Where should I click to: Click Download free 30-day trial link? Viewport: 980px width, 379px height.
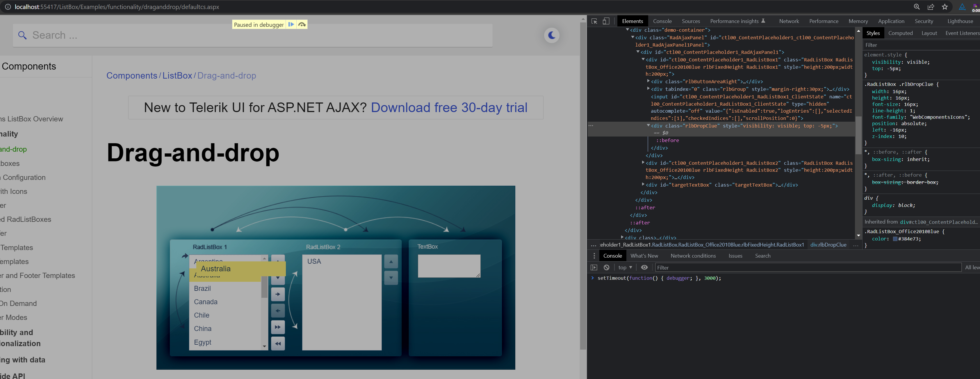pos(449,107)
